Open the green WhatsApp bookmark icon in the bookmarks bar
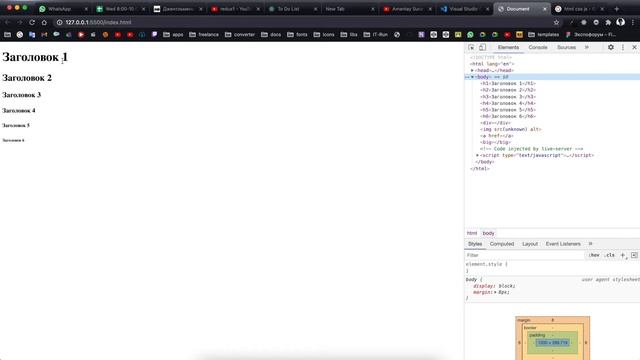This screenshot has width=640, height=360. (470, 35)
